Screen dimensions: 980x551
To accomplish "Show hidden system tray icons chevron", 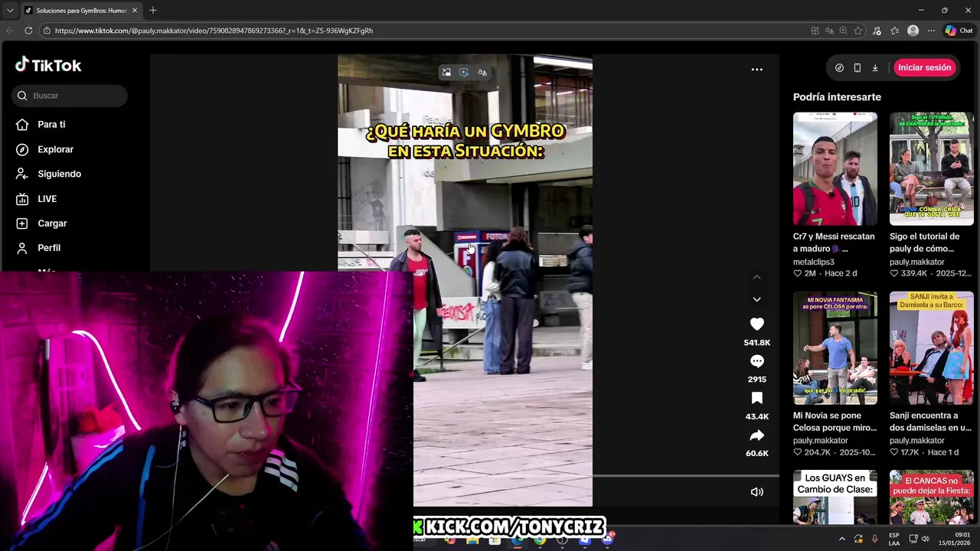I will (x=842, y=539).
